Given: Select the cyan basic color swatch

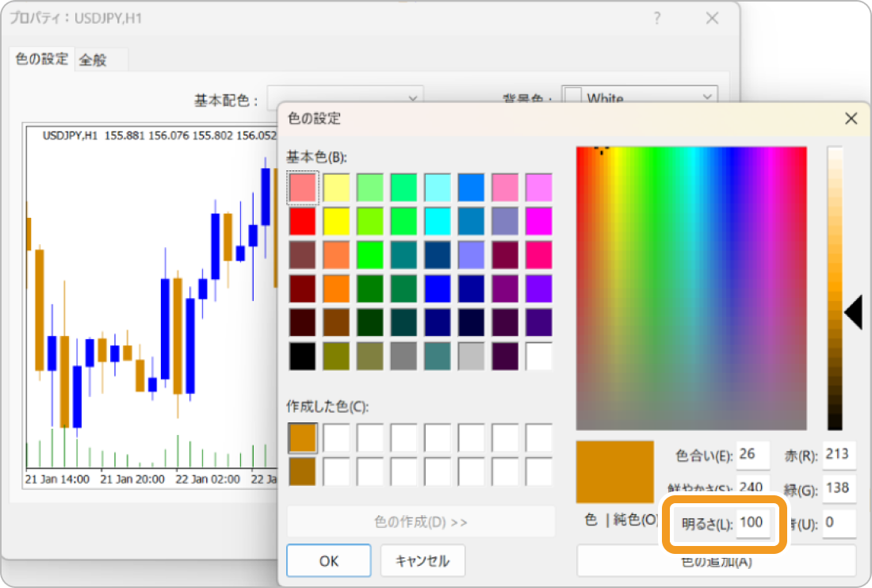Looking at the screenshot, I should point(438,221).
